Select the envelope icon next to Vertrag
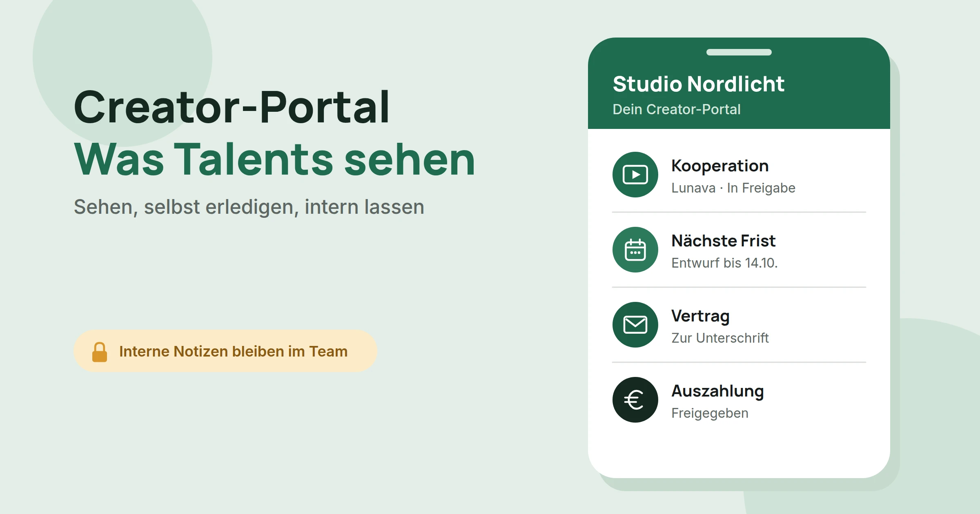The height and width of the screenshot is (514, 980). coord(635,325)
